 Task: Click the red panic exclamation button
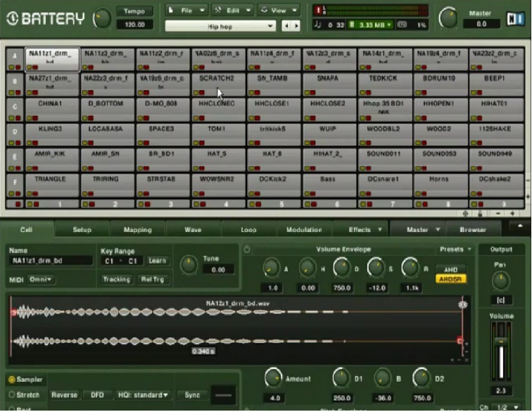[318, 11]
